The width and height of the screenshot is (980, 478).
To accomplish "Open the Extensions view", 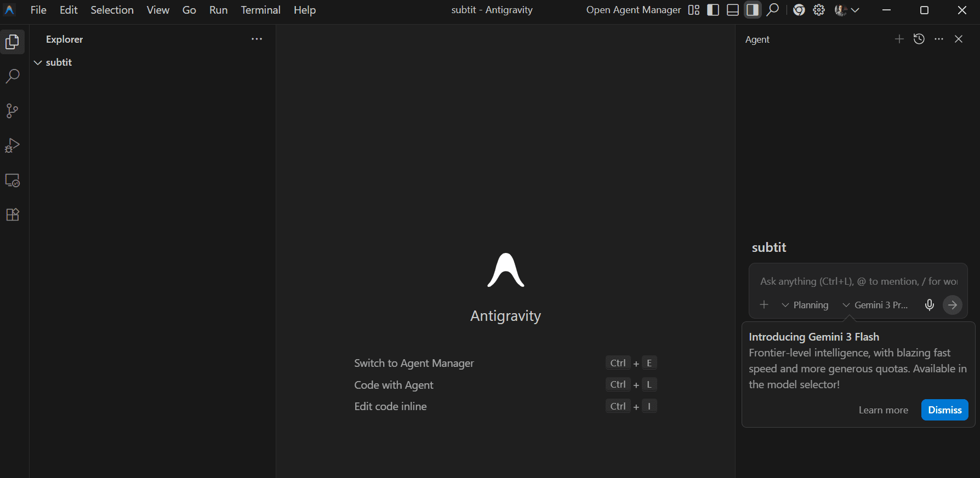I will pyautogui.click(x=12, y=215).
